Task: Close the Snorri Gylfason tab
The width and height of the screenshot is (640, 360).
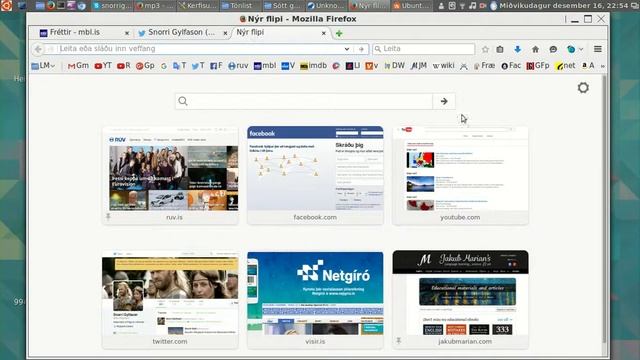Action: tap(225, 33)
